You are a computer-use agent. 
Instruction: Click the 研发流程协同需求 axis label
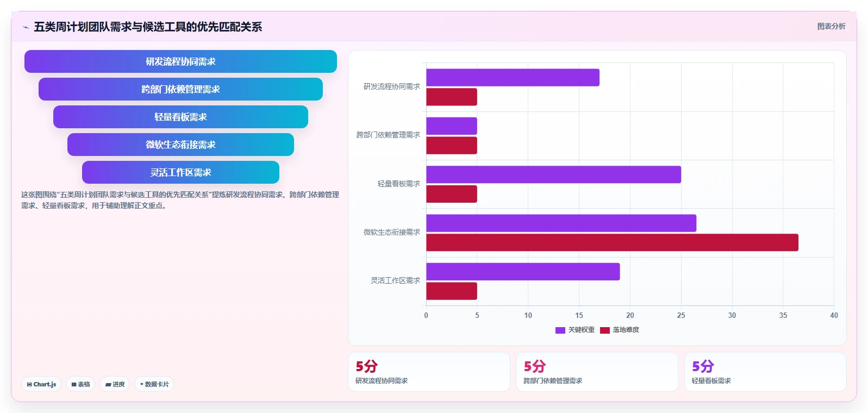[x=392, y=86]
